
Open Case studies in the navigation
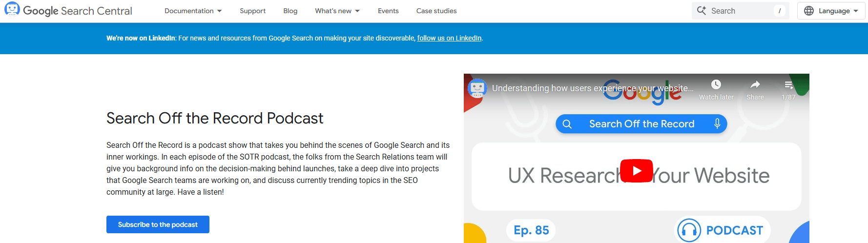pos(436,11)
